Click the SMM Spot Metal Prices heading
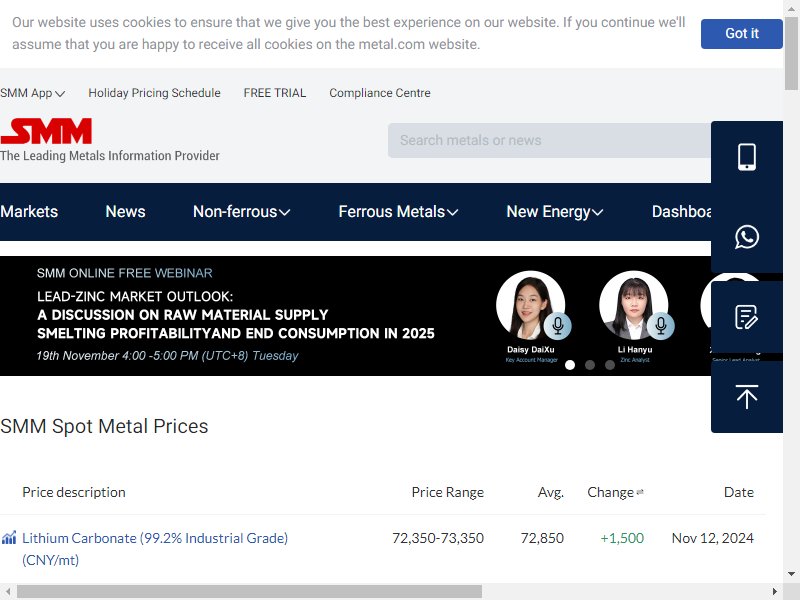 [x=104, y=426]
